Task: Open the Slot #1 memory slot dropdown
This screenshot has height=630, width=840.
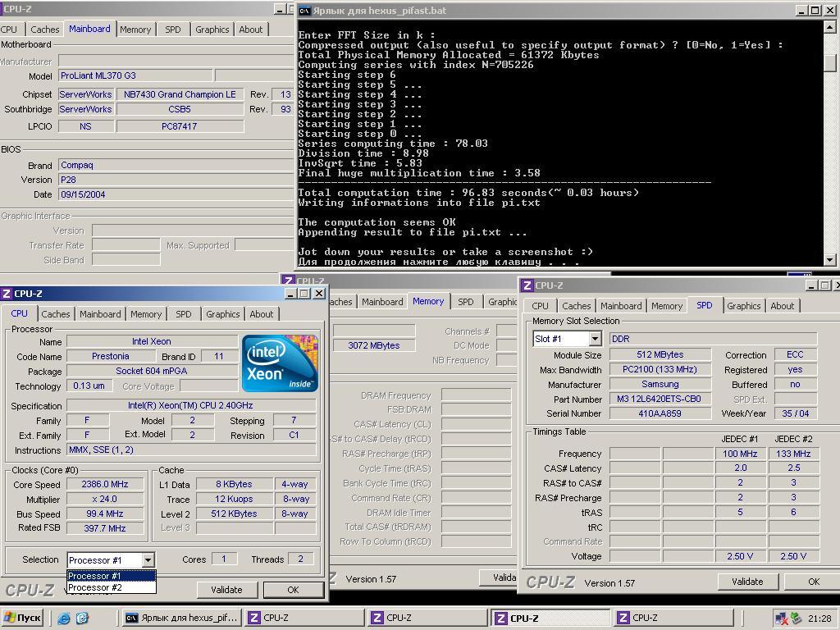Action: click(595, 339)
